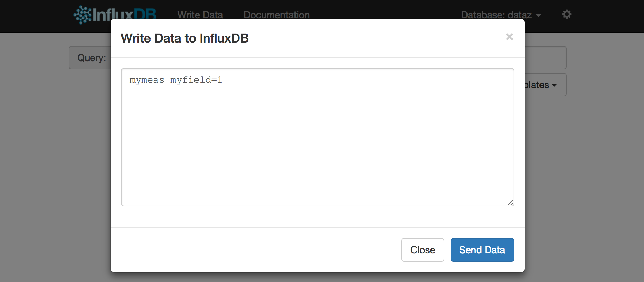Click the caret arrow on the templates button
The height and width of the screenshot is (282, 644).
point(555,85)
